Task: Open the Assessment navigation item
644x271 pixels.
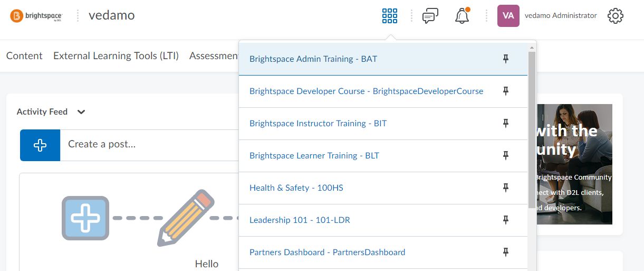Action: (214, 56)
